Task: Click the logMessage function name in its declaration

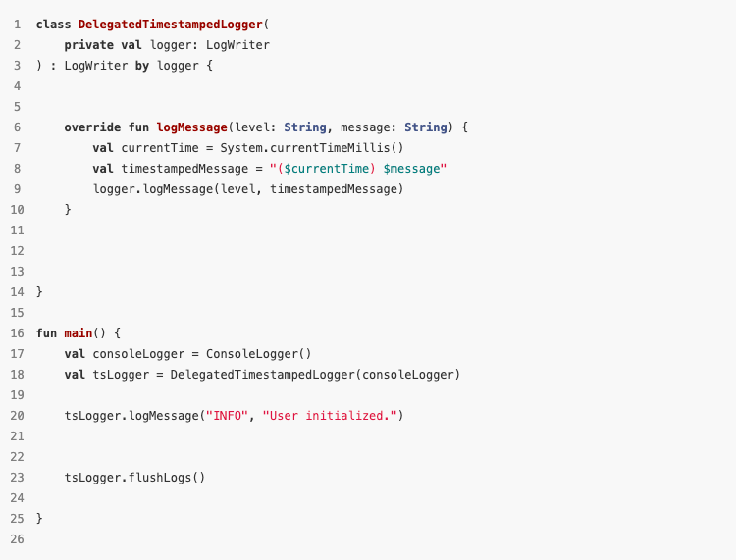Action: [192, 127]
